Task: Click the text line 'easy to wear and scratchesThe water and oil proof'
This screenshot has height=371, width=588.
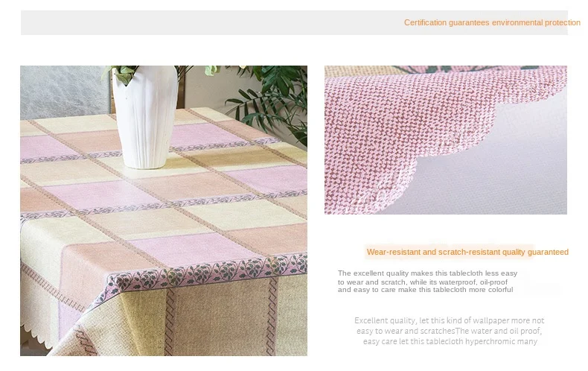Action: coord(450,331)
